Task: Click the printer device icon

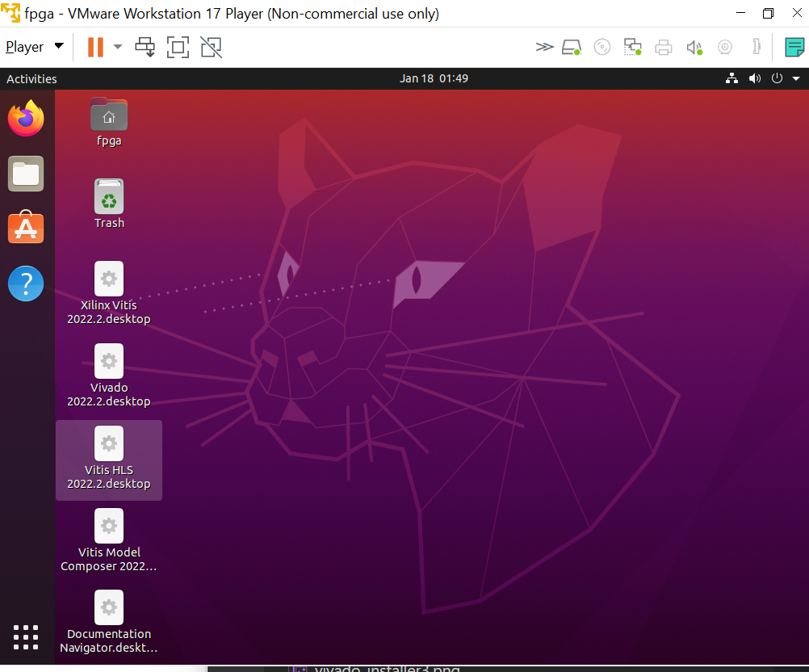Action: point(664,47)
